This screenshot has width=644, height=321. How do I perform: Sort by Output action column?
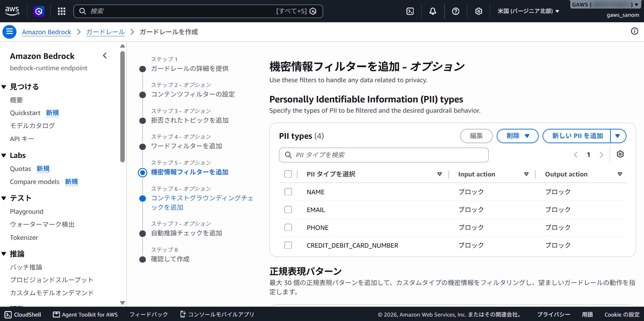(620, 174)
